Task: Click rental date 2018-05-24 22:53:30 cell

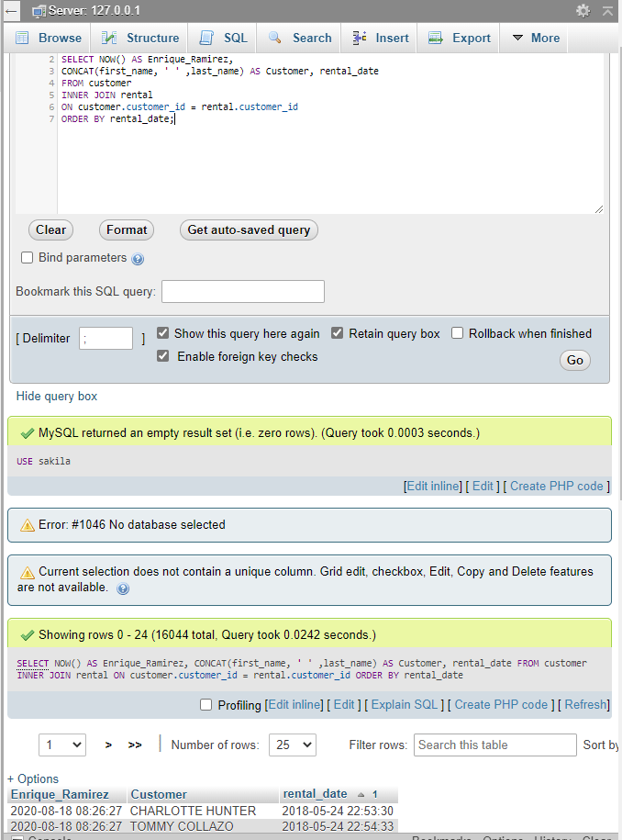Action: [x=338, y=811]
